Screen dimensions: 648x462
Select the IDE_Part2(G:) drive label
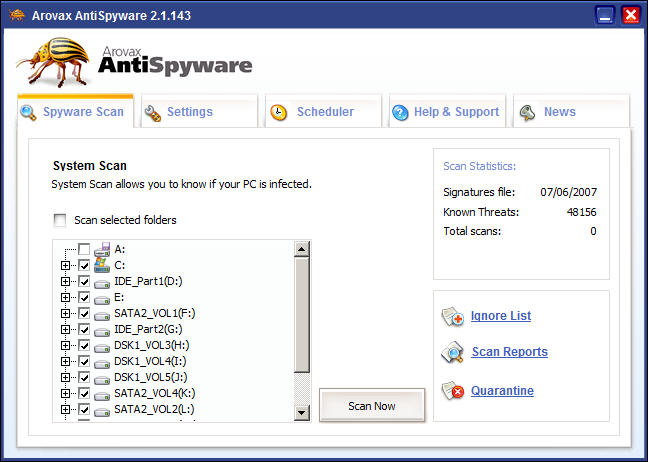click(x=148, y=329)
